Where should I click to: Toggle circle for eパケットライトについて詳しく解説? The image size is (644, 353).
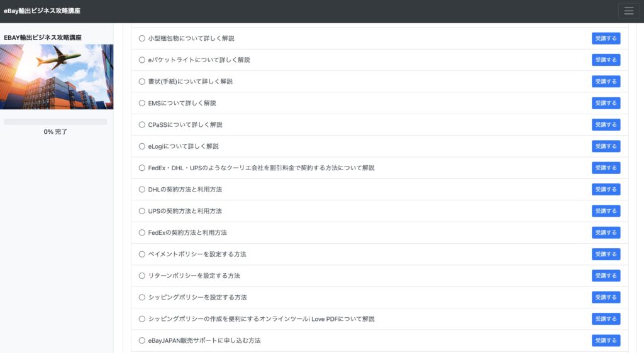click(x=142, y=60)
